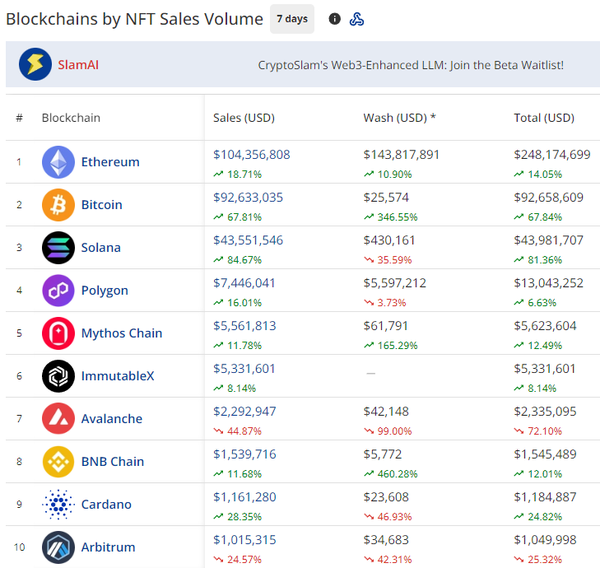Viewport: 600px width, 568px height.
Task: Click the Solana logo icon
Action: point(58,248)
